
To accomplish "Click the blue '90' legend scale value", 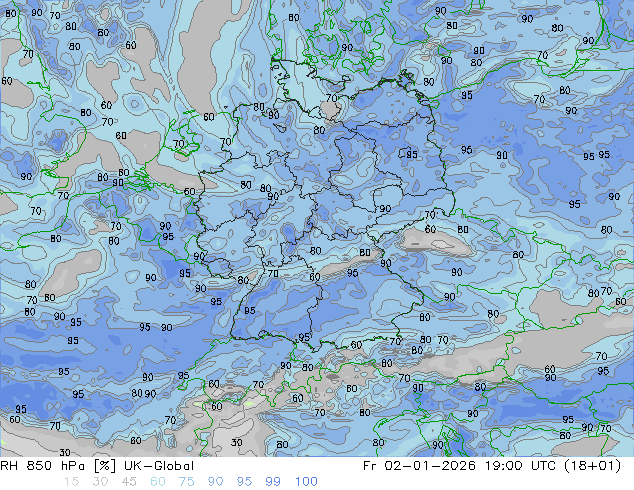I will click(215, 482).
